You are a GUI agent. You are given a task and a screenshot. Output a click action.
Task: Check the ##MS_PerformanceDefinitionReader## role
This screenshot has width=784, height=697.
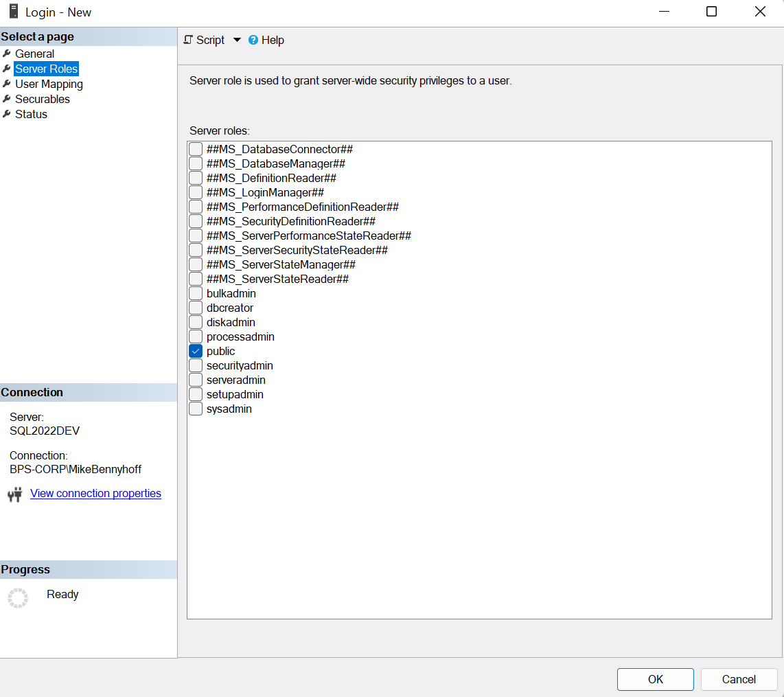[x=196, y=207]
